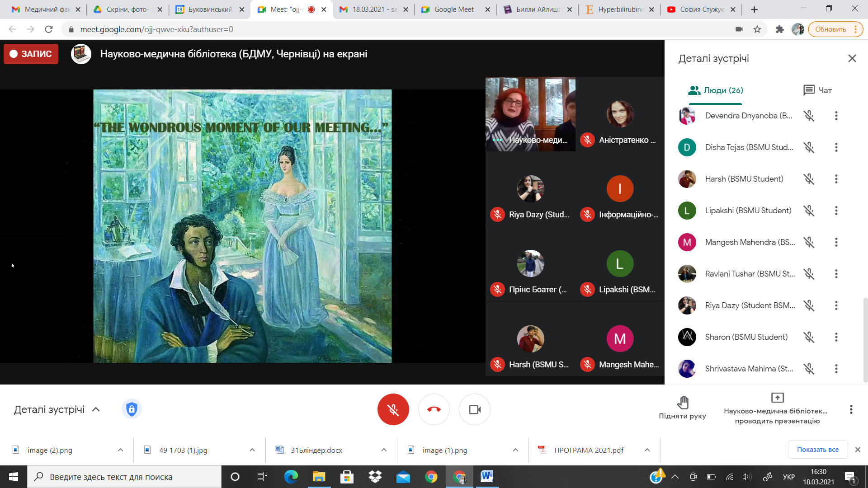Viewport: 868px width, 488px height.
Task: Switch keyboard language УКР
Action: tap(789, 477)
